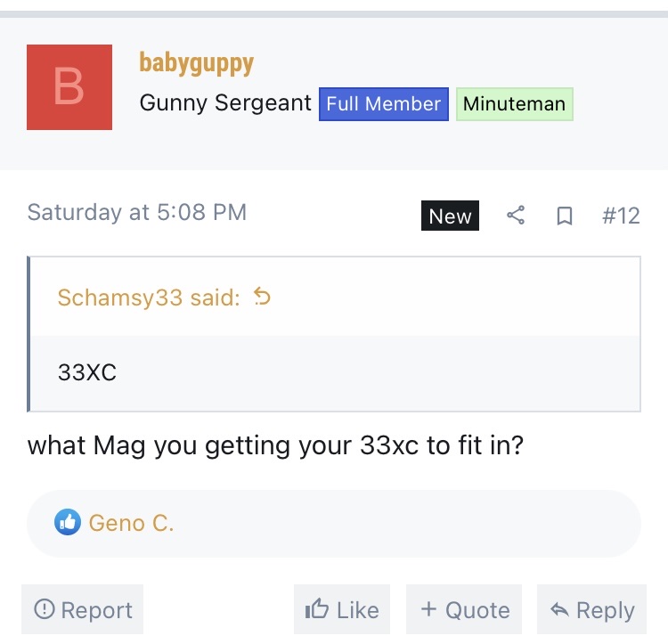668x644 pixels.
Task: Click the black New post indicator
Action: 450,216
